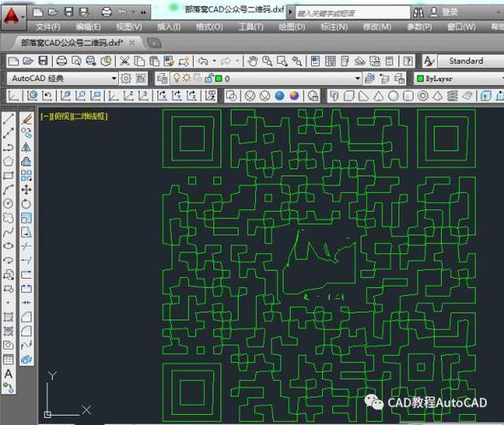The image size is (504, 425).
Task: Click the Plot printer icon
Action: coord(62,60)
